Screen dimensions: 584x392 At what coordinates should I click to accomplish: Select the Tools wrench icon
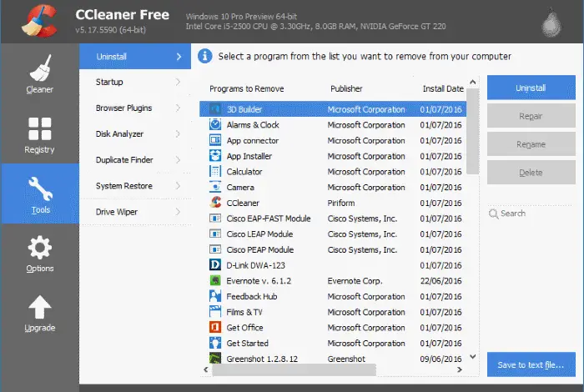pyautogui.click(x=40, y=188)
